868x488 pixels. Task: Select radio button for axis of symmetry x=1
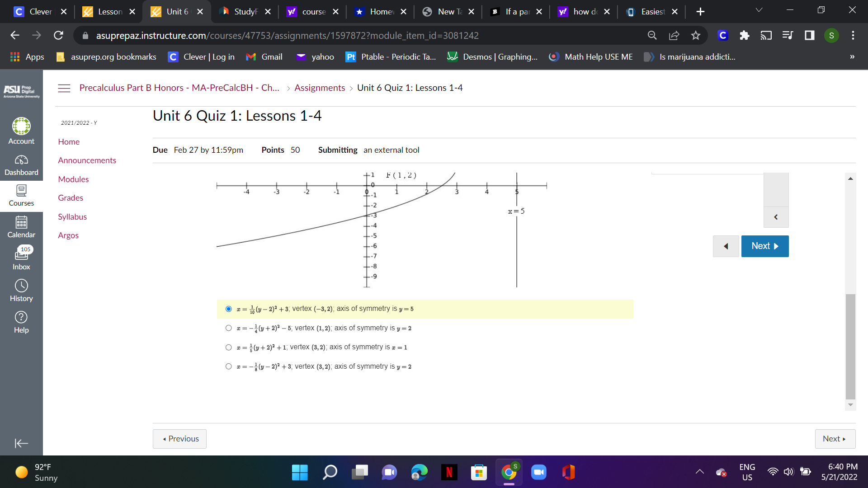228,346
